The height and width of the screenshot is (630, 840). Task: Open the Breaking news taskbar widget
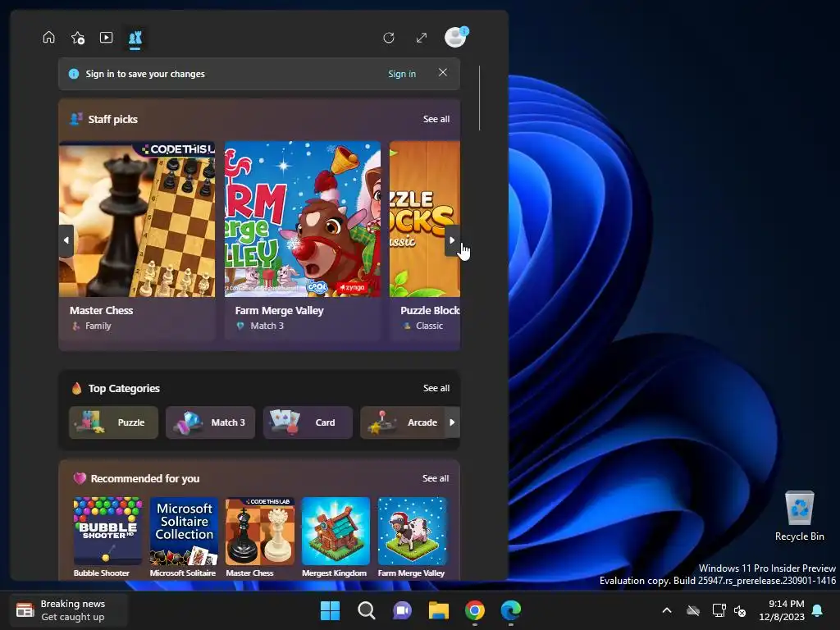[x=69, y=610]
